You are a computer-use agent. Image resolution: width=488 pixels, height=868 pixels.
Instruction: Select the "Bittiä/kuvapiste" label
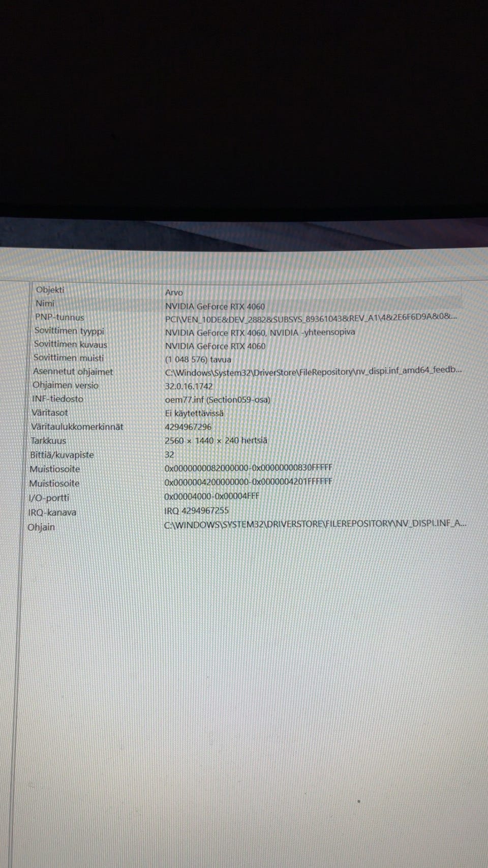click(x=62, y=455)
